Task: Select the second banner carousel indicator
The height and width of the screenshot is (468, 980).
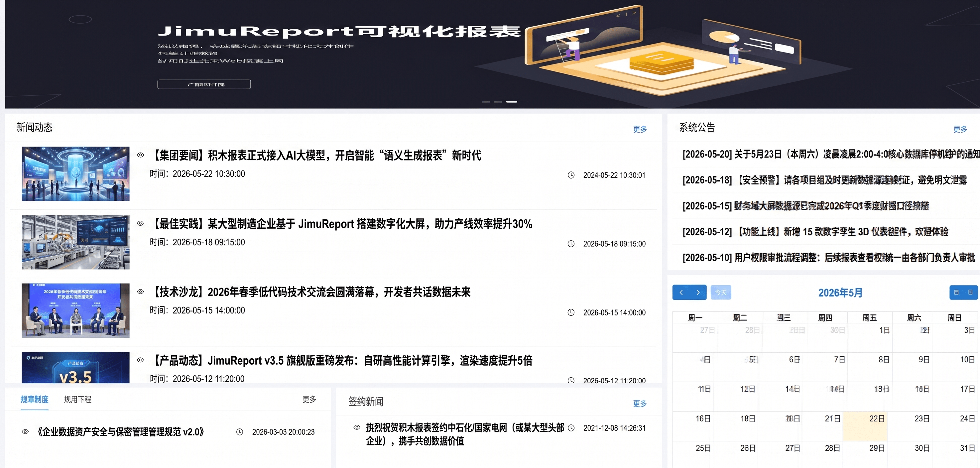Action: (x=498, y=102)
